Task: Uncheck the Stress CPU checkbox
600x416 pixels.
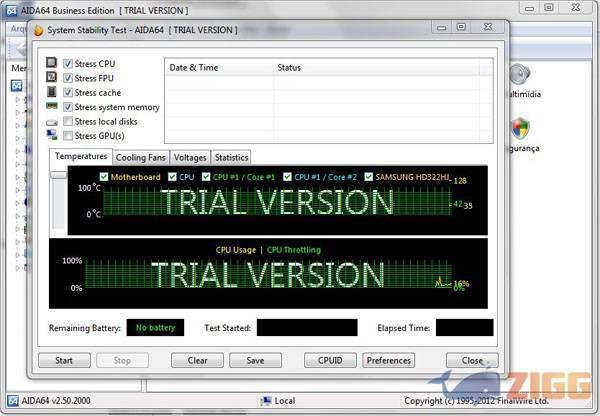Action: coord(68,64)
